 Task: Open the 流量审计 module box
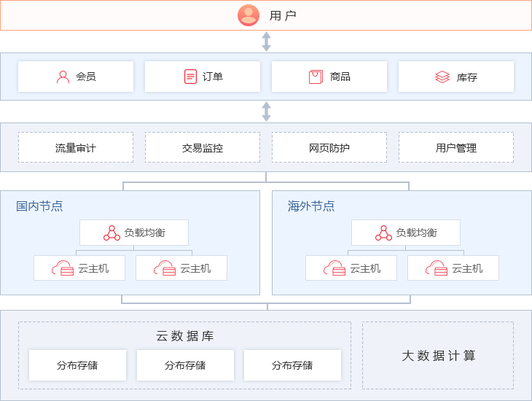[76, 147]
